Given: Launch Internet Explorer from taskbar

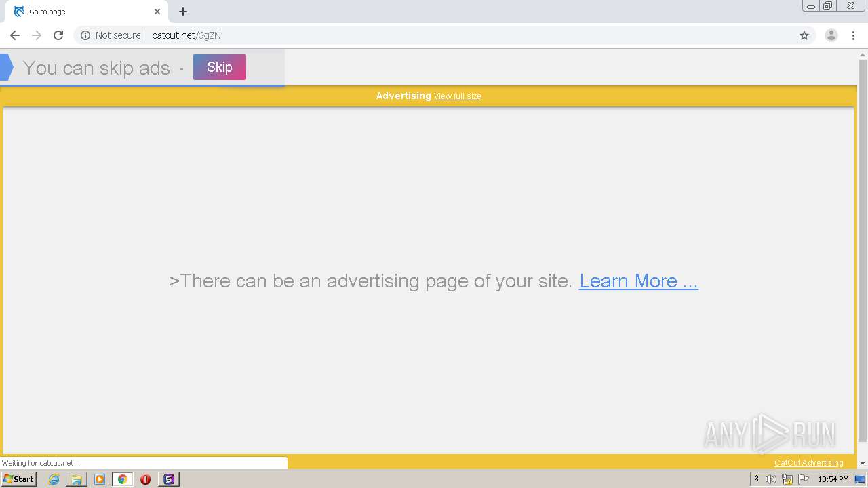Looking at the screenshot, I should point(54,479).
